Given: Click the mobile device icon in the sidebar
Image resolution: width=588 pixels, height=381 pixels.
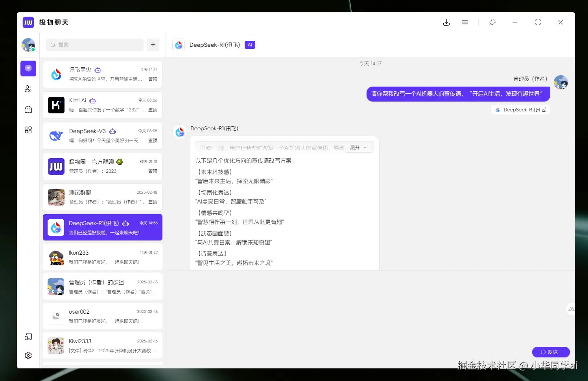Looking at the screenshot, I should click(28, 337).
